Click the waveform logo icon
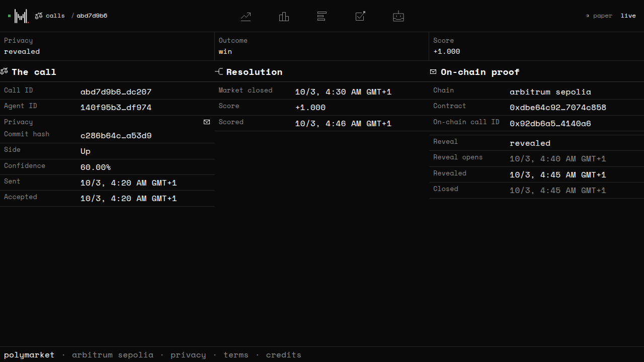The width and height of the screenshot is (644, 362). click(21, 16)
